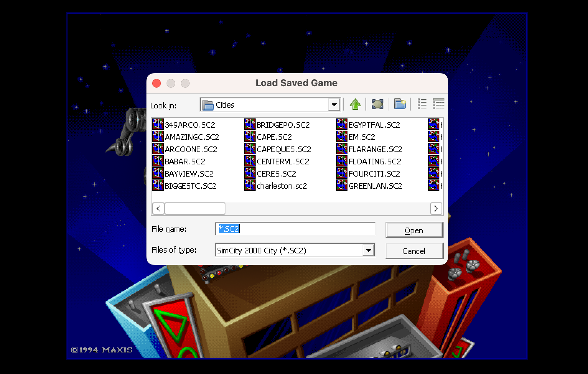Click the Cancel button
This screenshot has width=588, height=374.
point(414,251)
